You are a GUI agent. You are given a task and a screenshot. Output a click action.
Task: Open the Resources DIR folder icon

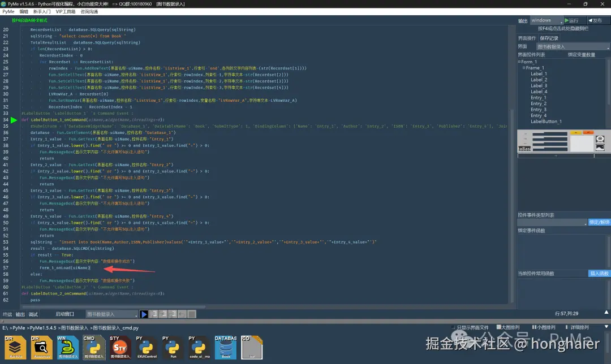(x=41, y=347)
